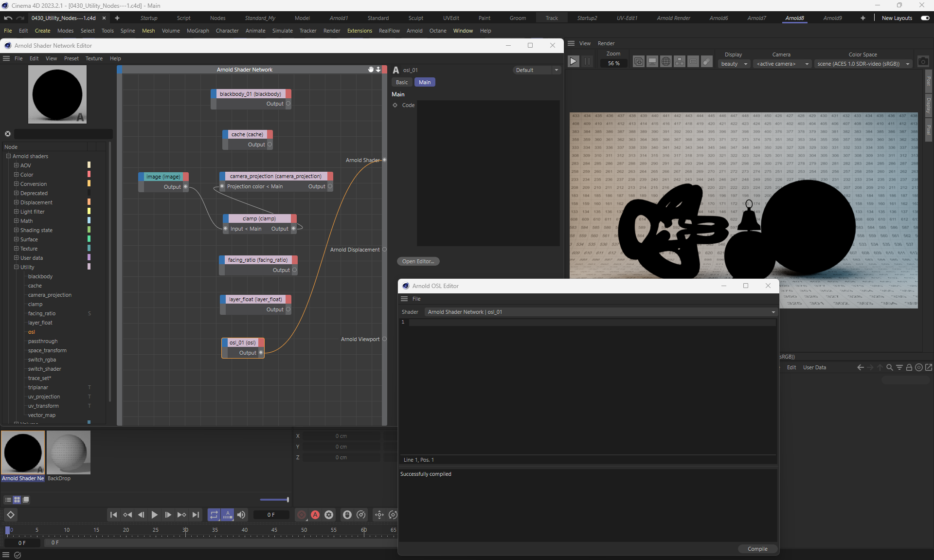This screenshot has height=560, width=934.
Task: Start IPR render with play icon
Action: [x=574, y=61]
